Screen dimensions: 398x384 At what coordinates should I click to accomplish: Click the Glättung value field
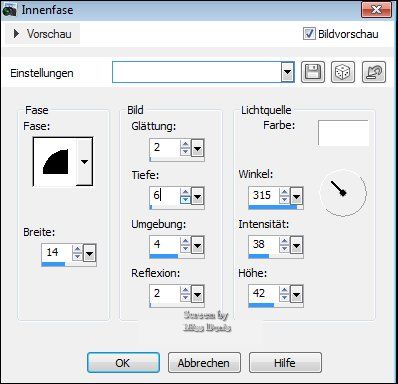pos(165,148)
